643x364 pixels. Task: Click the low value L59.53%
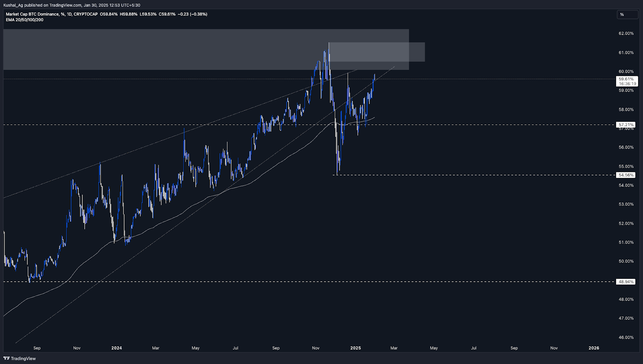click(148, 14)
